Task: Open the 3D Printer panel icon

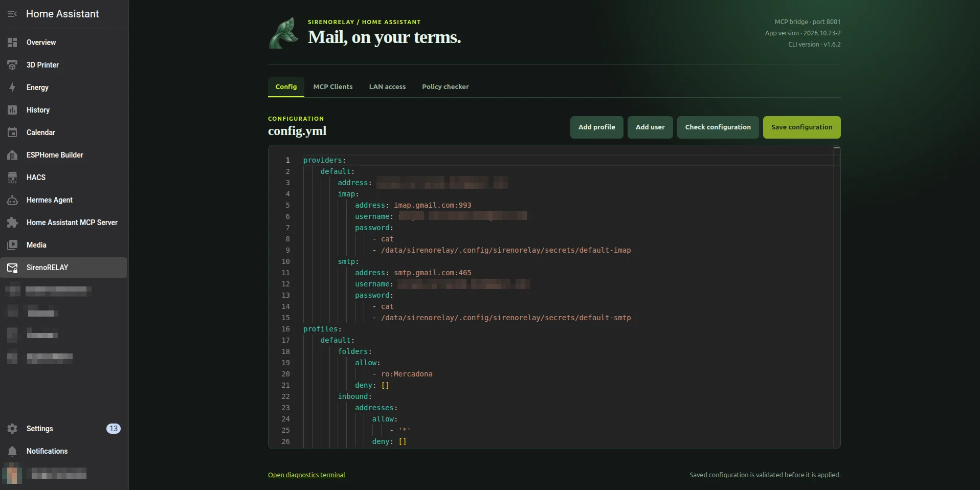Action: 12,65
